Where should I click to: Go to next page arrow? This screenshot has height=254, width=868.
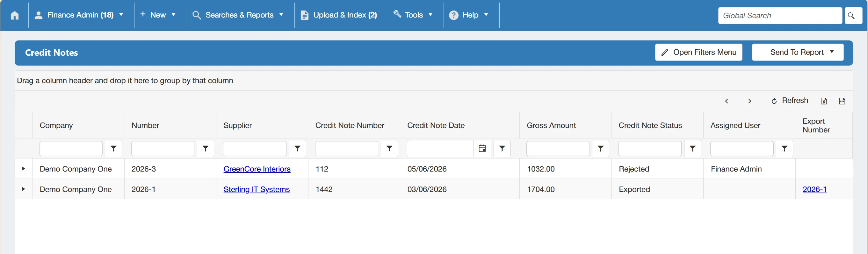[x=749, y=101]
